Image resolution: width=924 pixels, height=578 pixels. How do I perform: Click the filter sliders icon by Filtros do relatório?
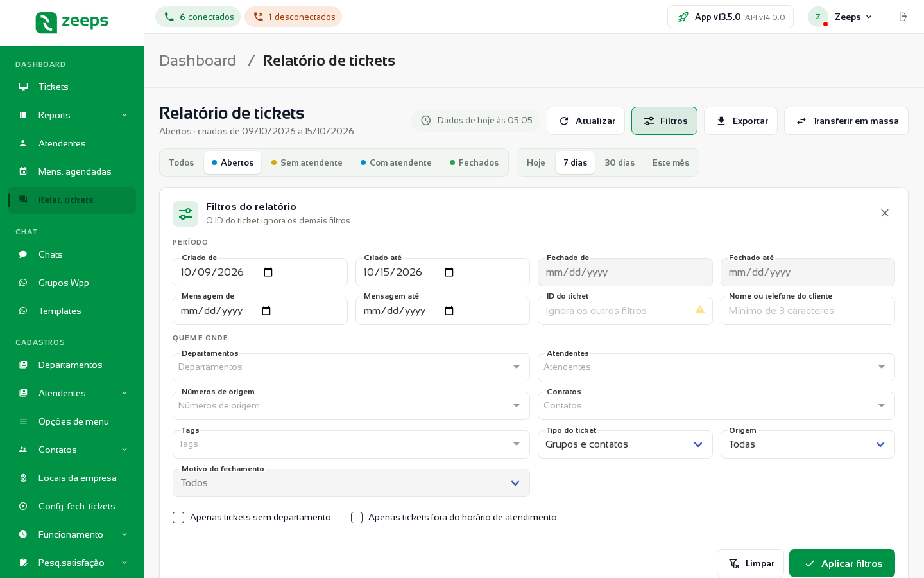[185, 214]
